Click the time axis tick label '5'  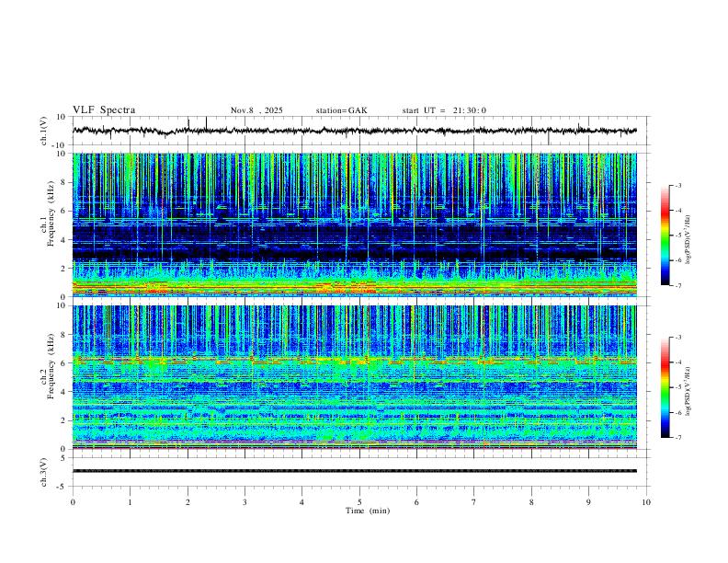[x=359, y=502]
